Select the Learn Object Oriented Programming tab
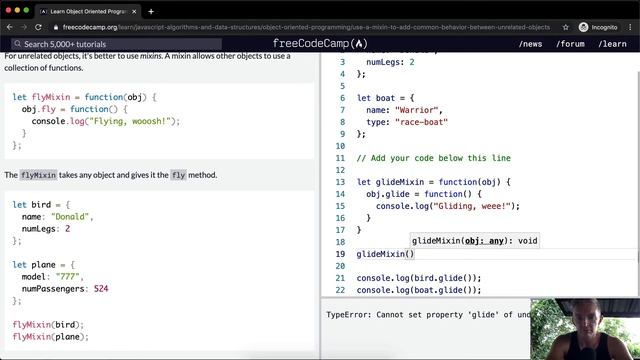This screenshot has width=640, height=360. 88,11
